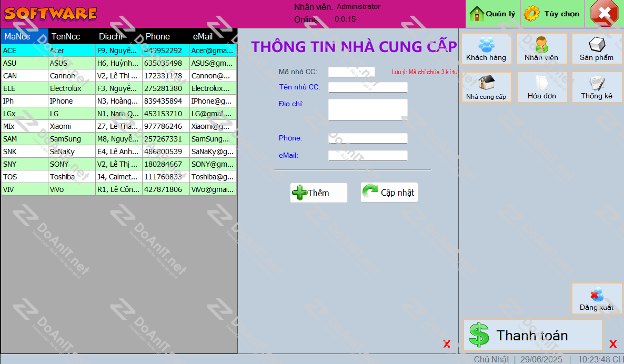This screenshot has height=364, width=624.
Task: Select the Electrolux supplier name cell
Action: [x=72, y=88]
